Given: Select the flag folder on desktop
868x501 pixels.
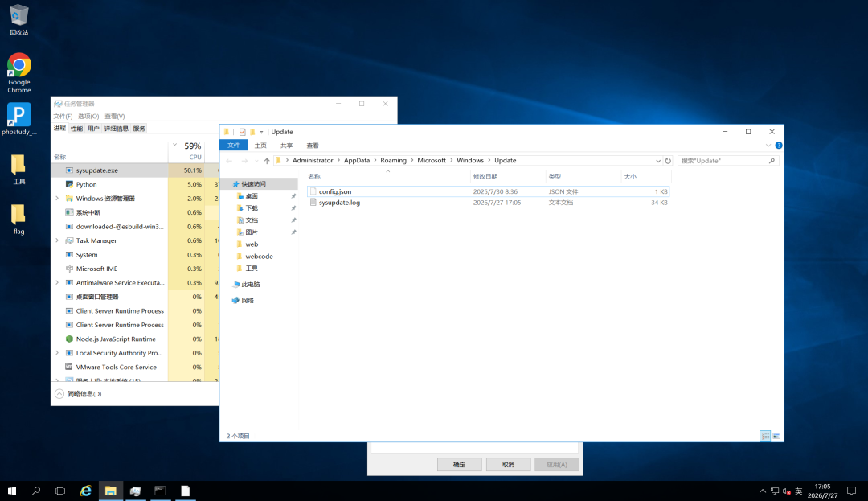Looking at the screenshot, I should [18, 220].
